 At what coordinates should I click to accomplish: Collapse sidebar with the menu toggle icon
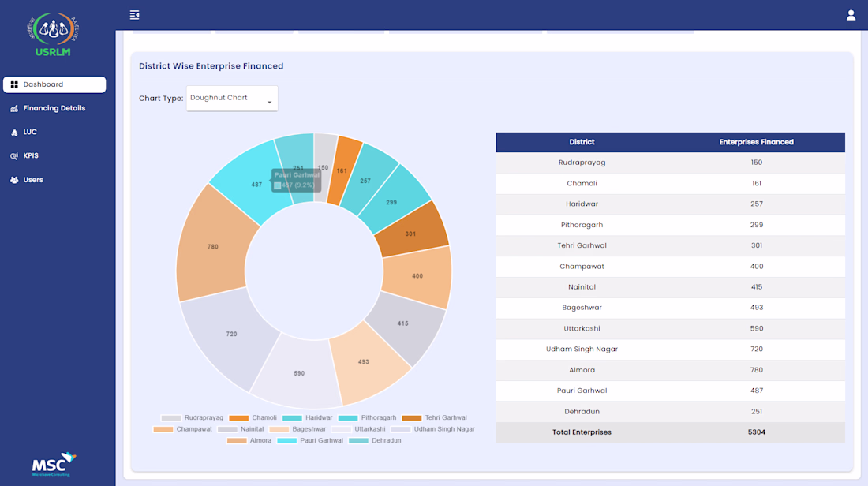click(134, 15)
